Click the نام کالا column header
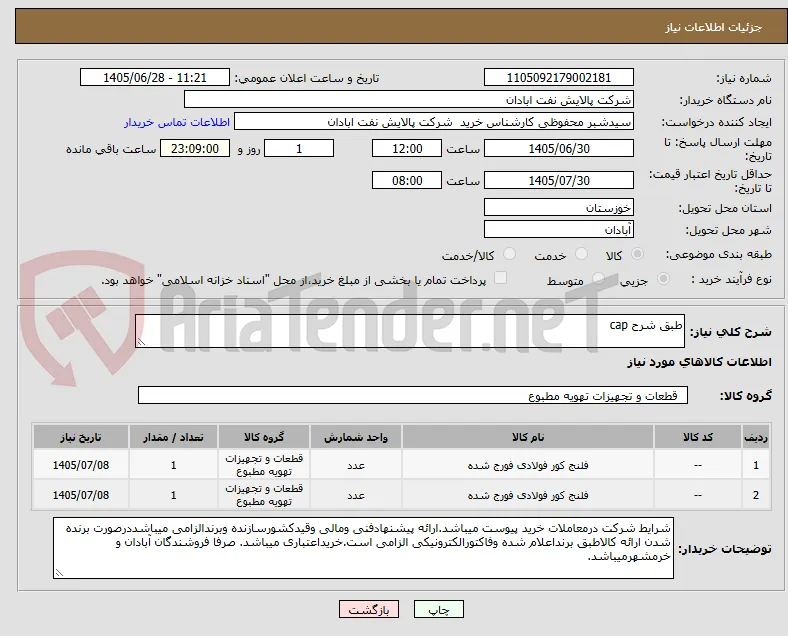788x636 pixels. point(528,437)
